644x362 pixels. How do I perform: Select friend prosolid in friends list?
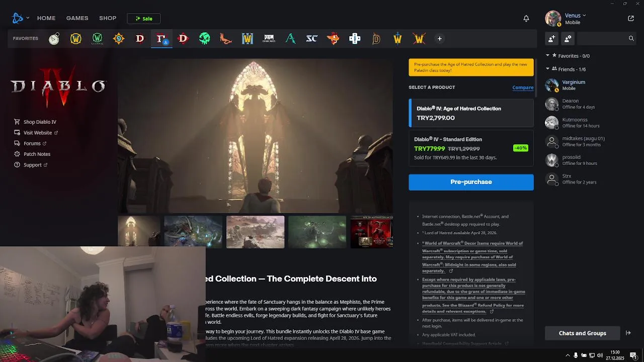(590, 160)
